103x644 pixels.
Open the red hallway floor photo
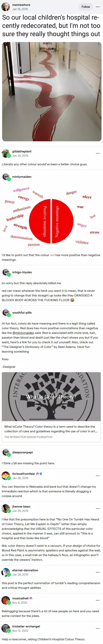(x=52, y=91)
